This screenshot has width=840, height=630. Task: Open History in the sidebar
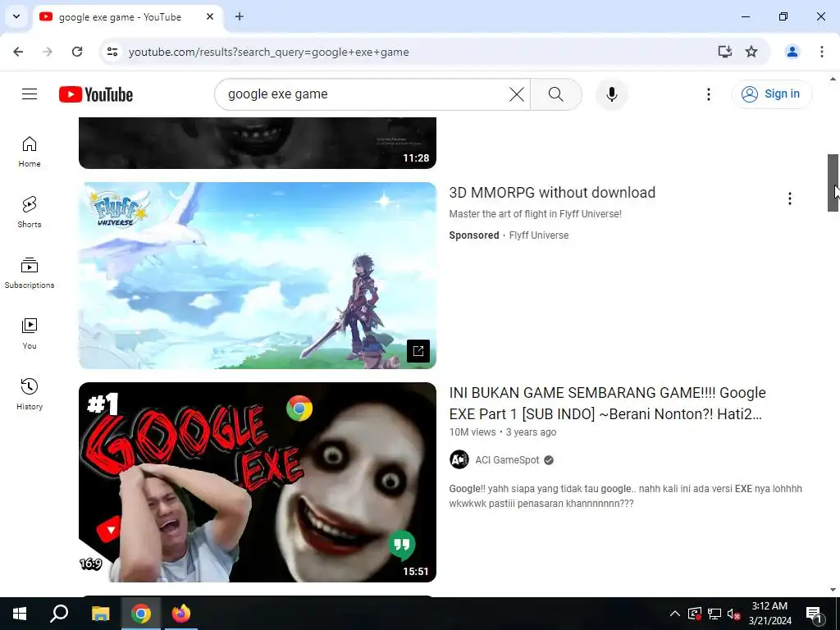click(30, 394)
